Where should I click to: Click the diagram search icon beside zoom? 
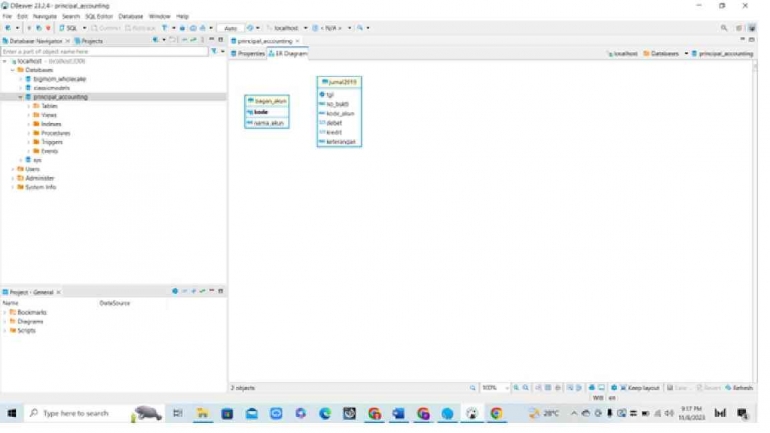pyautogui.click(x=472, y=388)
